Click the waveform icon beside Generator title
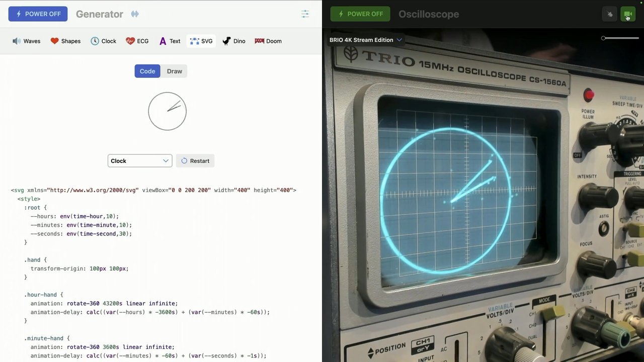Viewport: 644px width, 362px height. (135, 14)
